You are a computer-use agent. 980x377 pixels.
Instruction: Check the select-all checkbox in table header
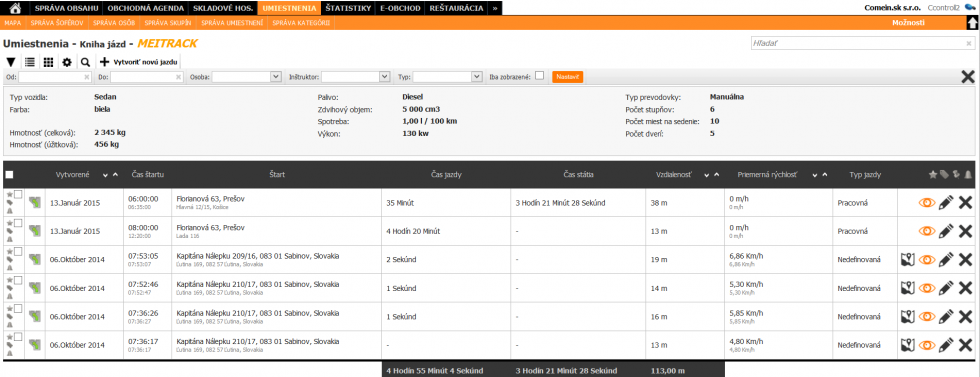click(x=9, y=175)
